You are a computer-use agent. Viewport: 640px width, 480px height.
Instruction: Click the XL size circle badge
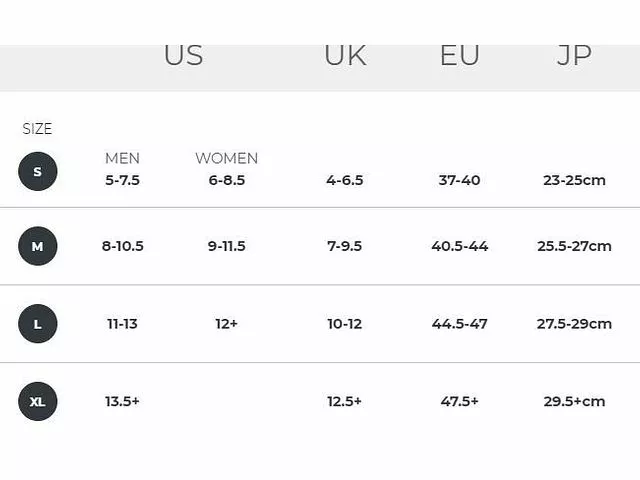[x=38, y=401]
